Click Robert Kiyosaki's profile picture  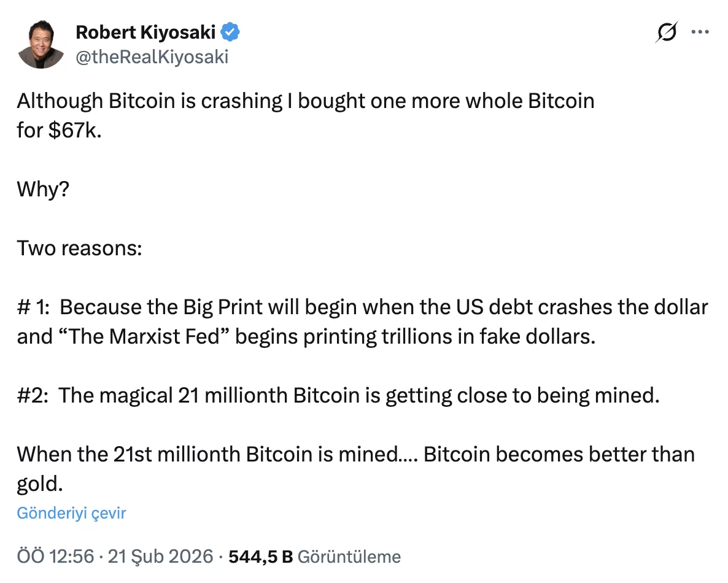pos(42,43)
